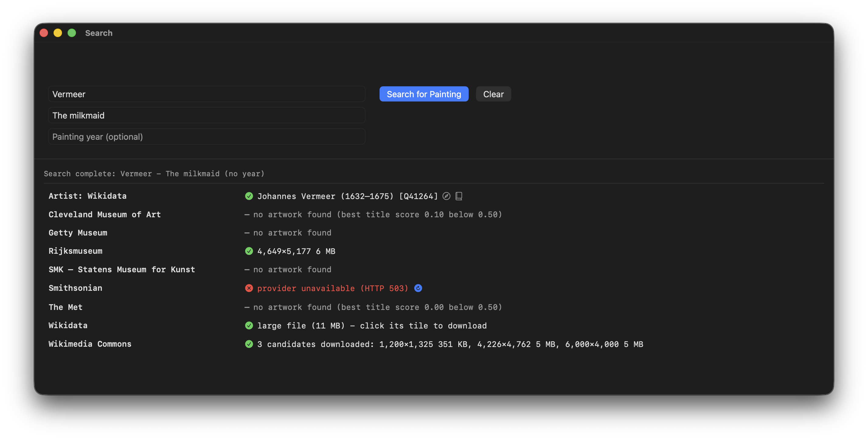
Task: Open the book icon beside Johannes Vermeer
Action: click(459, 196)
